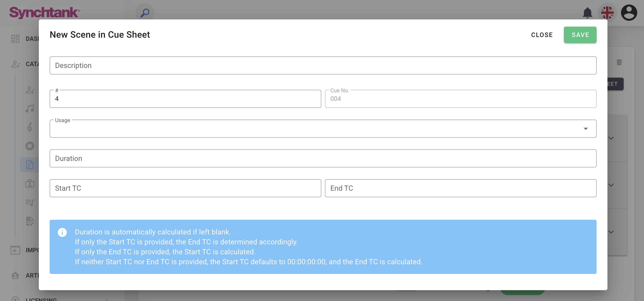The width and height of the screenshot is (644, 301).
Task: Open the notifications bell
Action: 587,12
